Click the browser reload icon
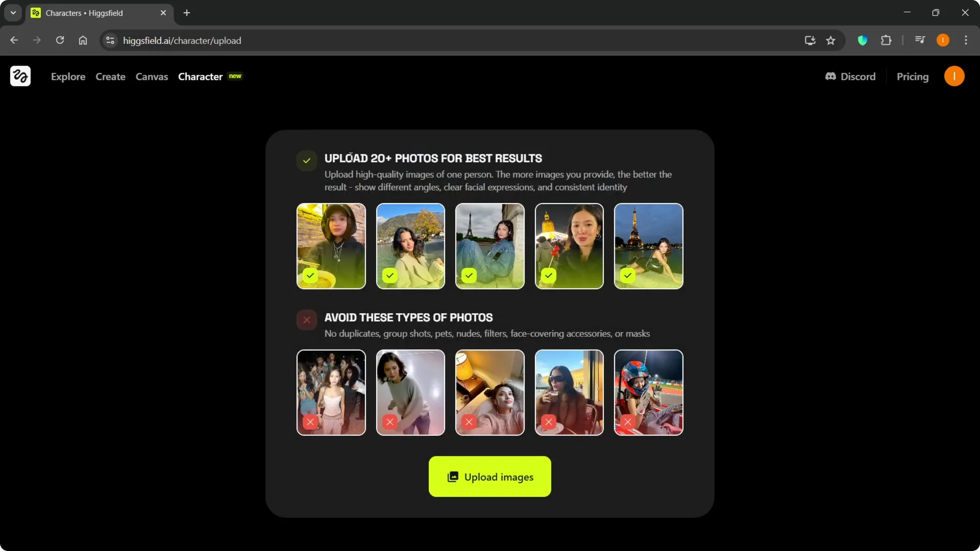The image size is (980, 551). click(x=60, y=40)
